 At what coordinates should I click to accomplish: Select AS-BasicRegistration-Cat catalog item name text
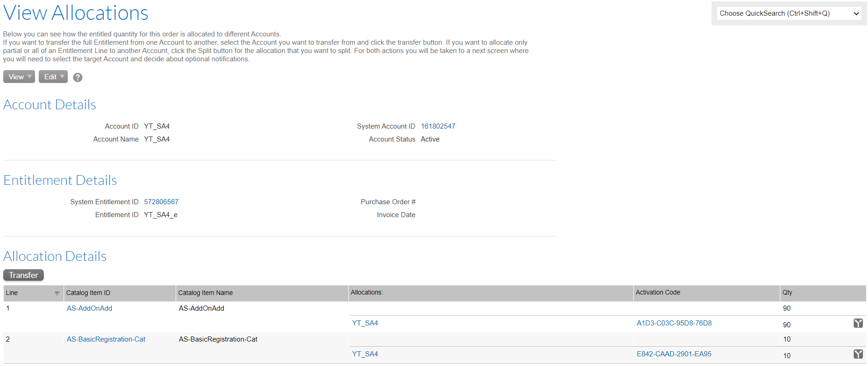[x=218, y=339]
